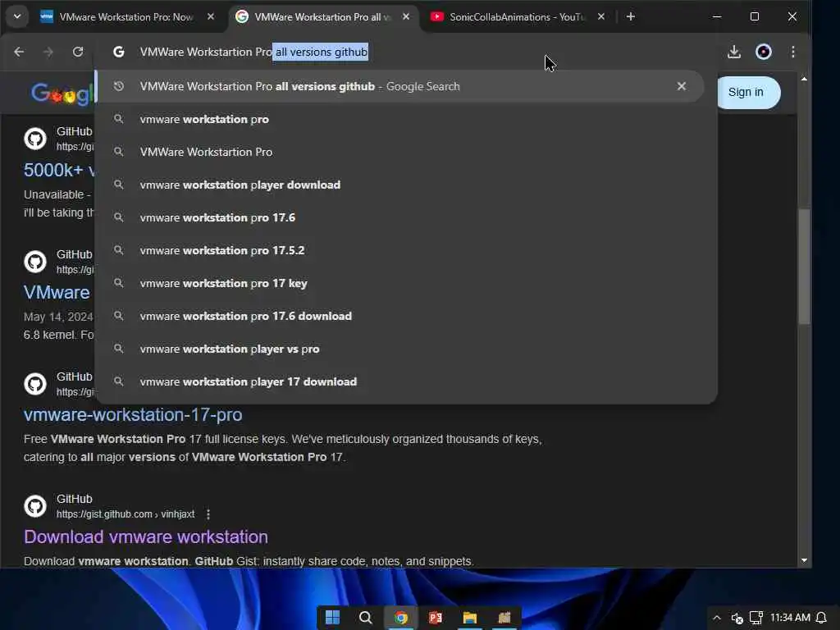Click the network tray icon
This screenshot has height=630, width=840.
756,618
